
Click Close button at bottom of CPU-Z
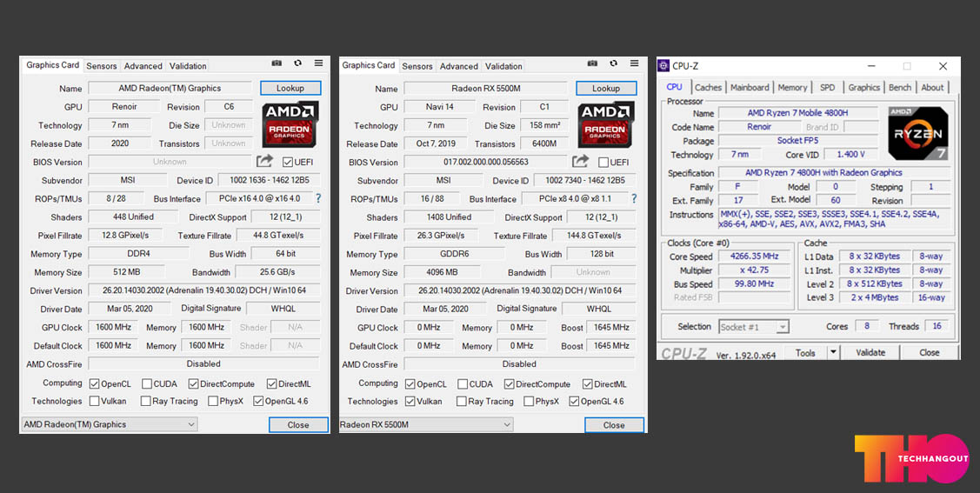930,352
